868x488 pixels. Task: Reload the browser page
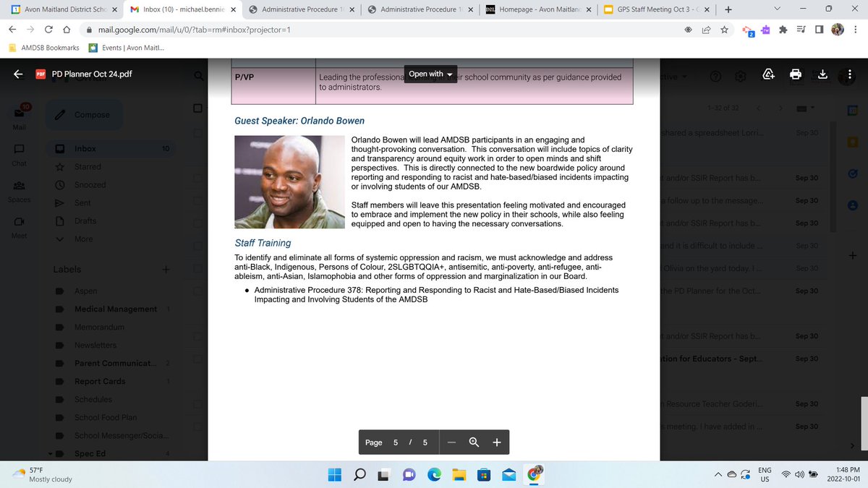(x=48, y=30)
